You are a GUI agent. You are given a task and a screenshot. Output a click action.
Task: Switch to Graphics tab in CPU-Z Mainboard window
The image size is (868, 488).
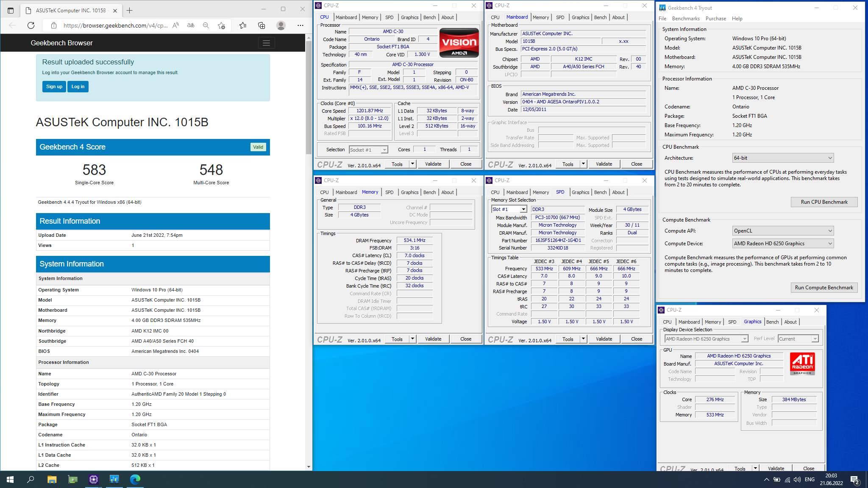(x=580, y=17)
